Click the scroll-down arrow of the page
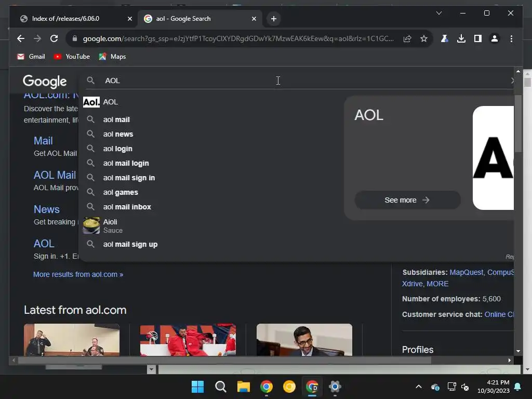 tap(518, 352)
